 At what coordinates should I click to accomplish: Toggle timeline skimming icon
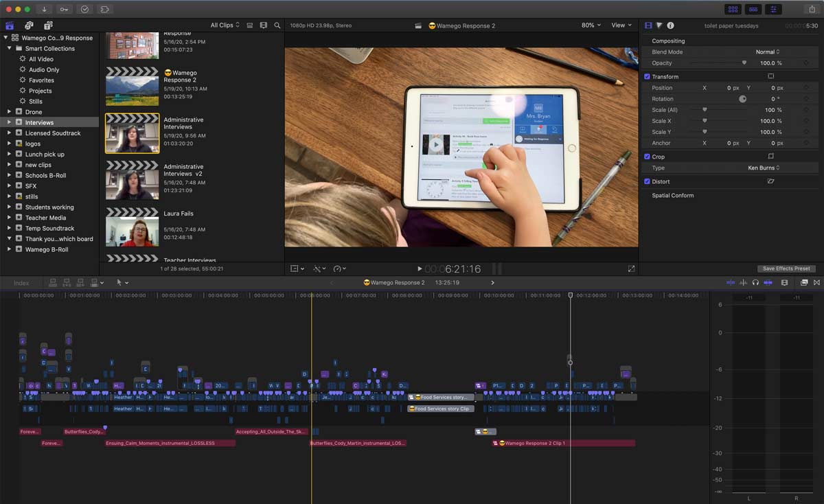pyautogui.click(x=731, y=282)
